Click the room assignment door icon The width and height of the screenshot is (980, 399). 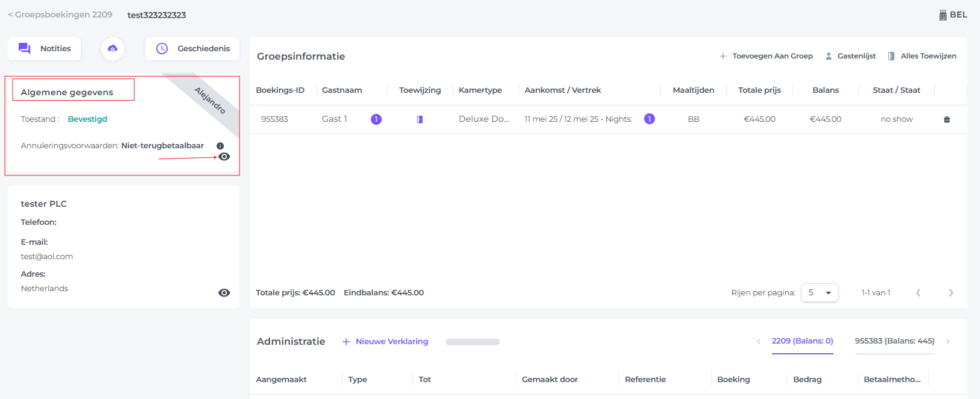(420, 119)
